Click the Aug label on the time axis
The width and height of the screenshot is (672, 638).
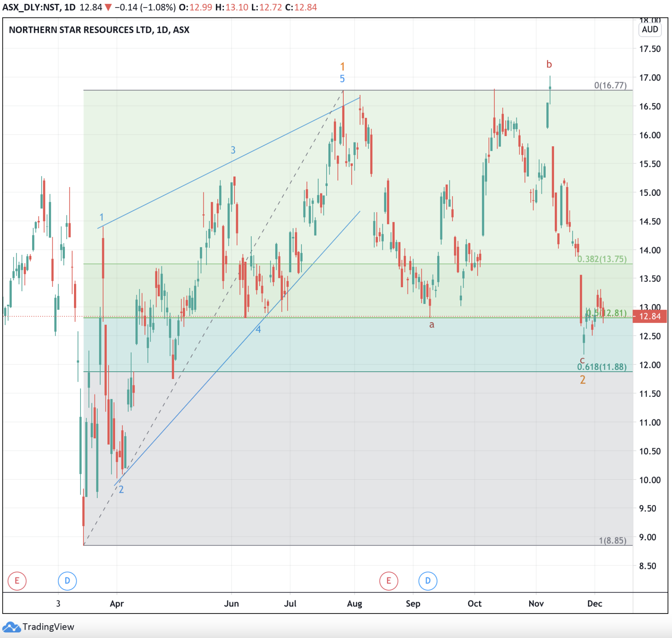(x=354, y=603)
